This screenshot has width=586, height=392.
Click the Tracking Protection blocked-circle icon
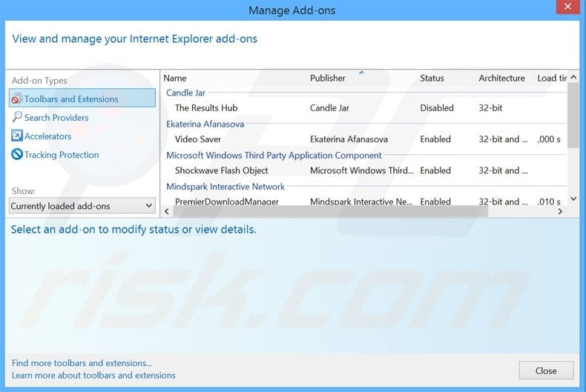[x=17, y=154]
